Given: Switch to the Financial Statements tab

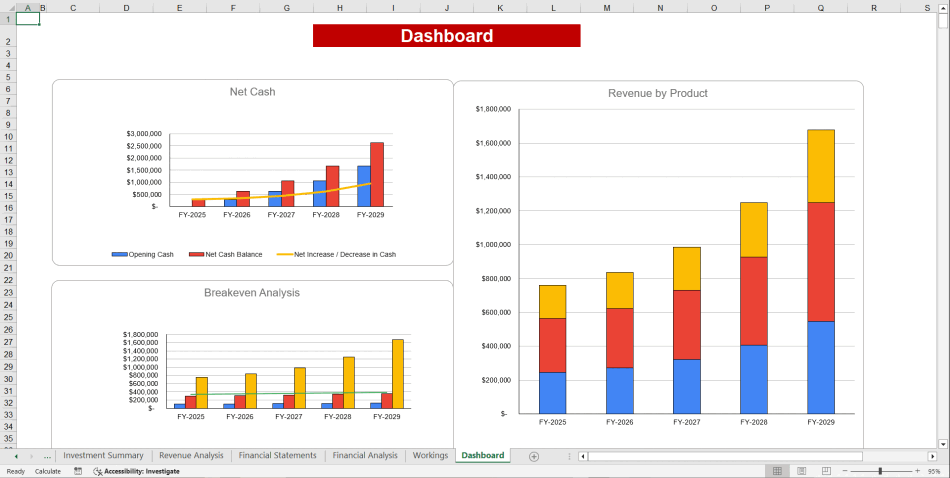Looking at the screenshot, I should tap(277, 456).
